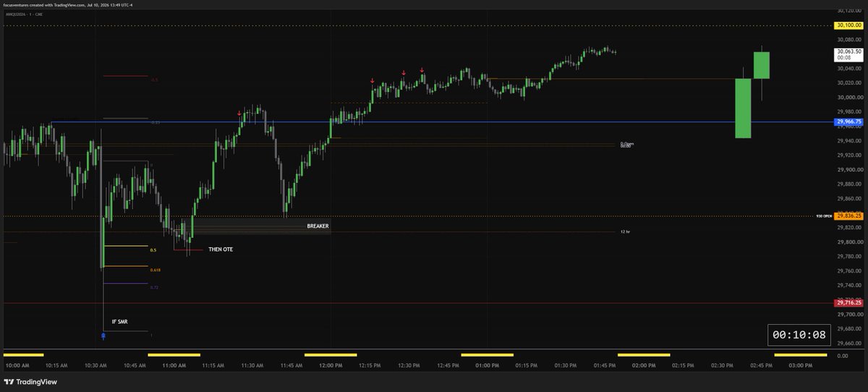The width and height of the screenshot is (868, 392).
Task: Click the yellow 30,100.00 price label
Action: pos(848,25)
